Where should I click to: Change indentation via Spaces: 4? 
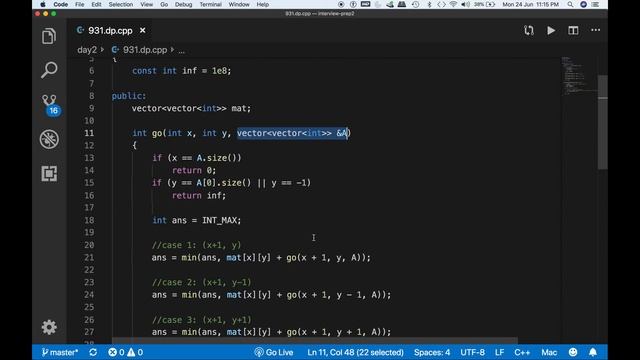[x=432, y=352]
